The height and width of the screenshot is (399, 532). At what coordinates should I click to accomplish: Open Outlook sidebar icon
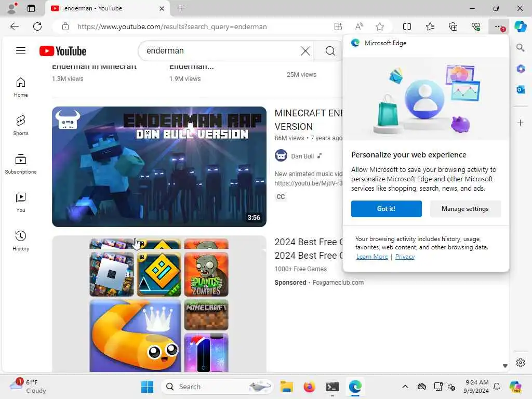[x=521, y=89]
